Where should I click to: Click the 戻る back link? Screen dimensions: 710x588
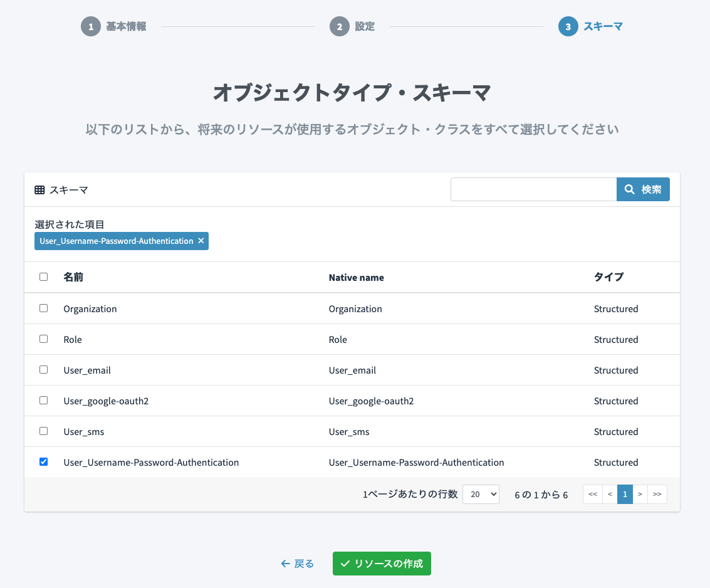coord(297,564)
